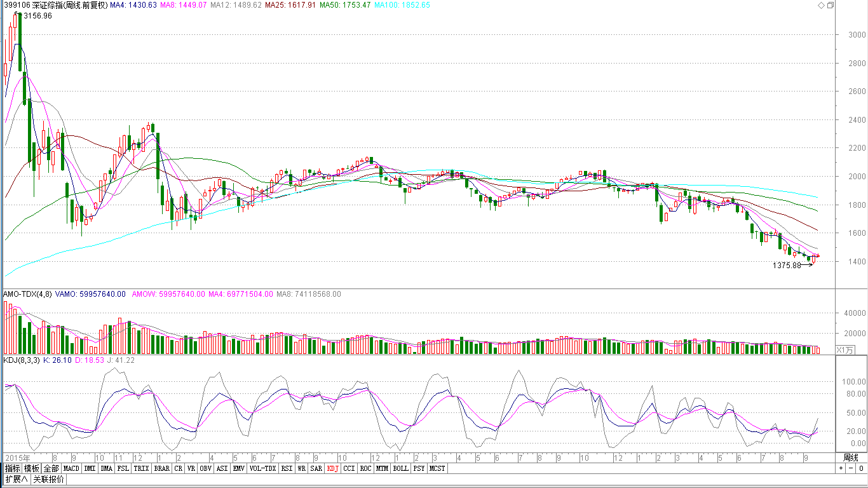Viewport: 868px width, 488px height.
Task: Click the 100.00 KDJ axis label
Action: tap(854, 382)
